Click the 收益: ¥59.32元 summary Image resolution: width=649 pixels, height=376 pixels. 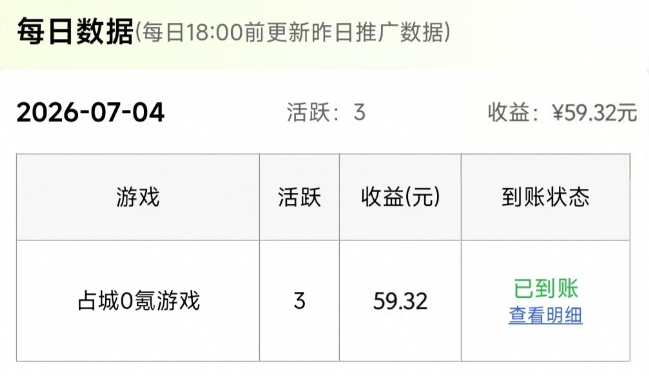(562, 113)
